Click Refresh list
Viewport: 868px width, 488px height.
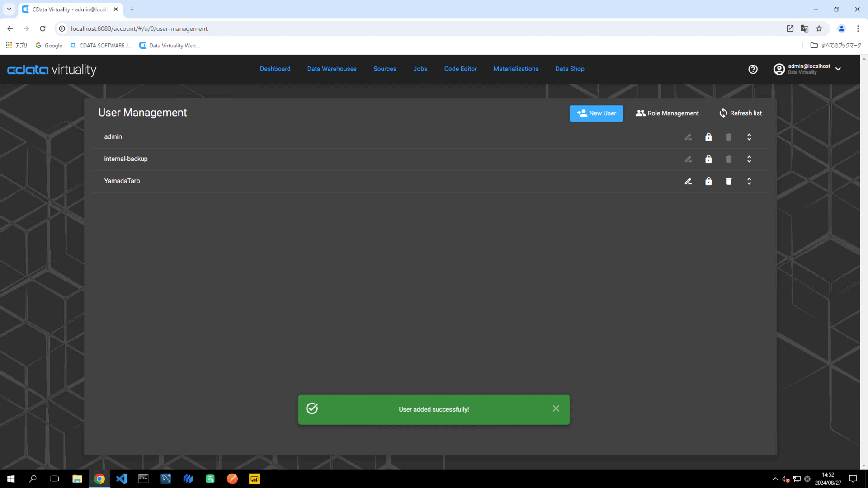click(741, 113)
